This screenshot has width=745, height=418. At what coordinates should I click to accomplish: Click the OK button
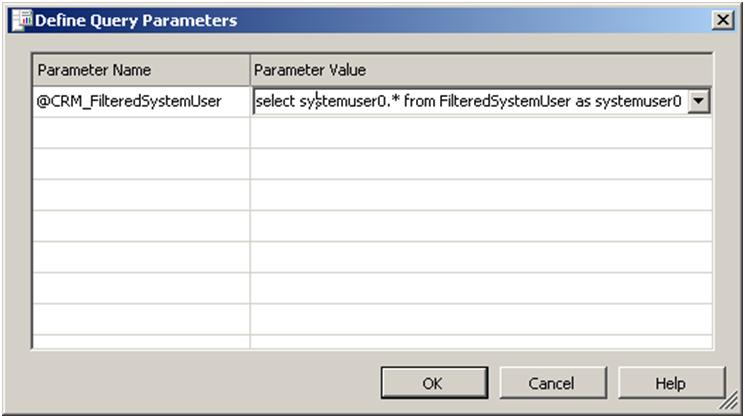431,383
